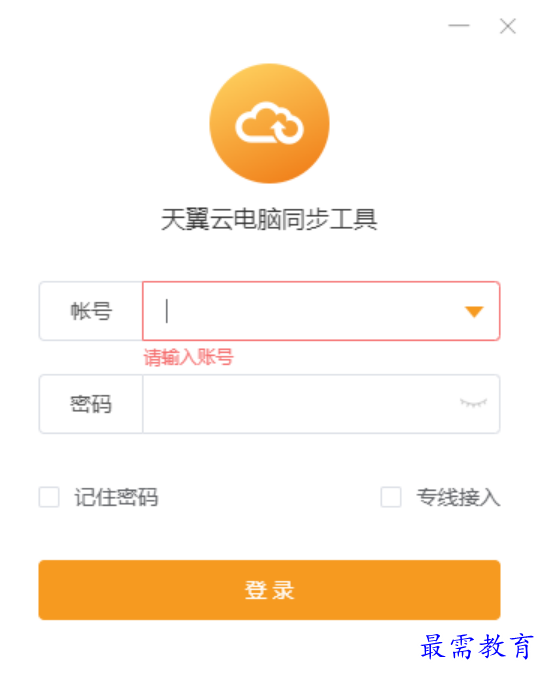Click the orange 登录 button
Image resolution: width=542 pixels, height=678 pixels.
point(269,590)
